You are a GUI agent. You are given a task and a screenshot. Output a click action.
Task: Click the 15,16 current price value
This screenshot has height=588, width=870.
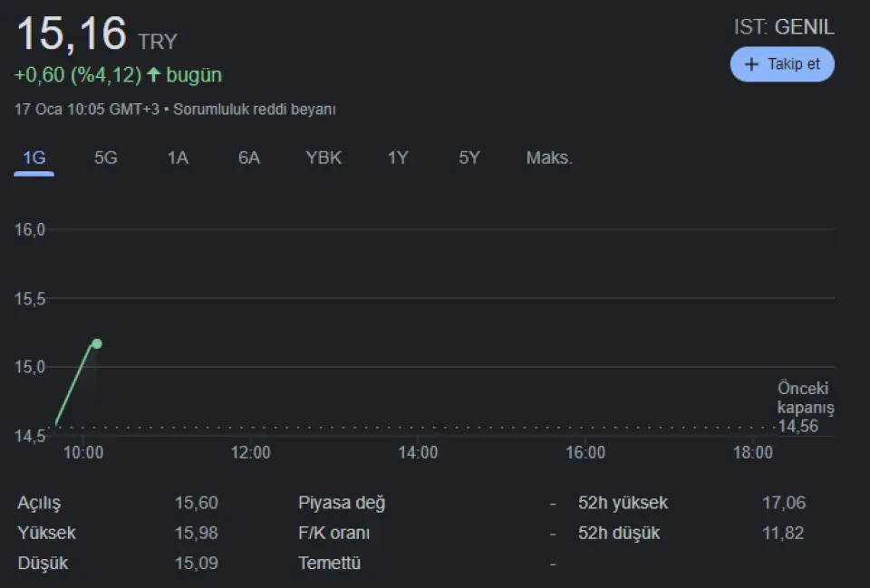[x=72, y=34]
